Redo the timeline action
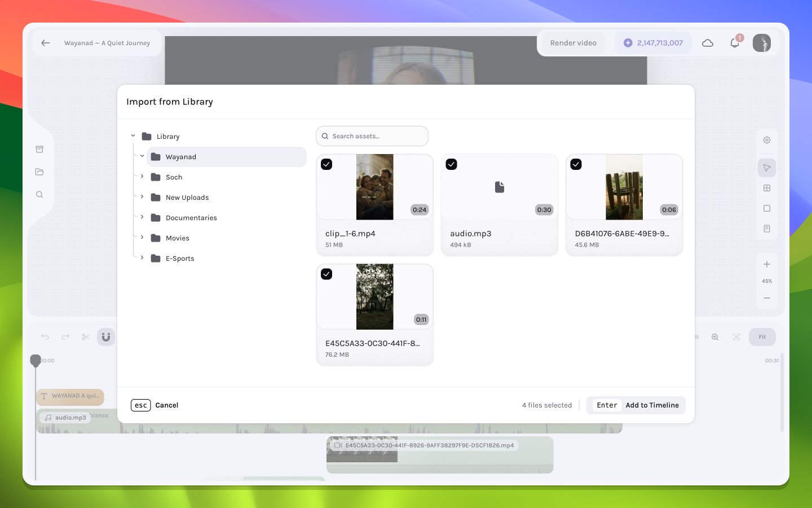The height and width of the screenshot is (508, 812). coord(65,337)
